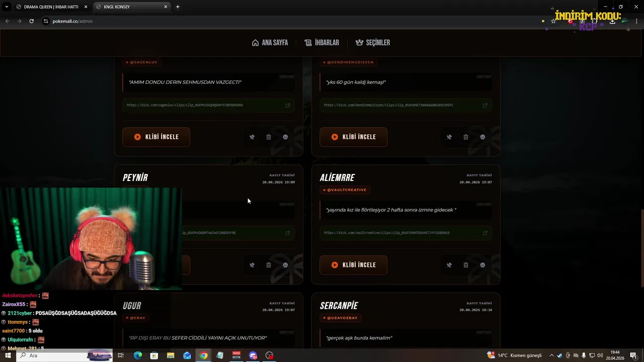
Task: Open Chrome from the taskbar
Action: (x=203, y=355)
